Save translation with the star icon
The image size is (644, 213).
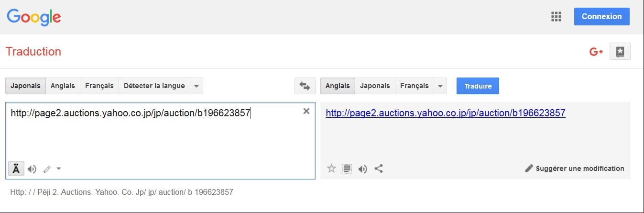[x=331, y=168]
